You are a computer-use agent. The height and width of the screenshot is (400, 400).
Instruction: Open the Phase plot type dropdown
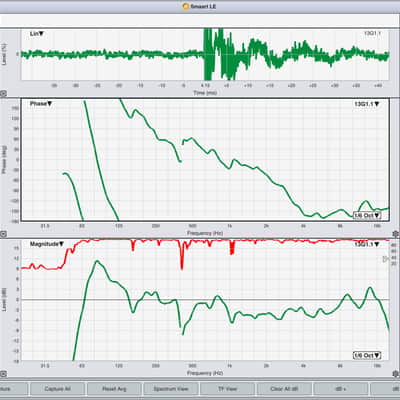coord(41,104)
